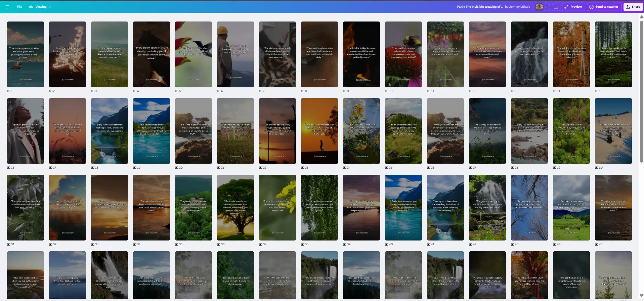Select page 42 thumbnail with waterfall
Image resolution: width=644 pixels, height=301 pixels.
pos(487,208)
